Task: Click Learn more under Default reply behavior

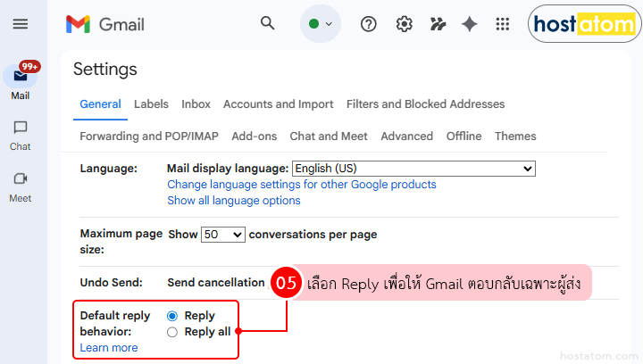Action: (x=109, y=348)
